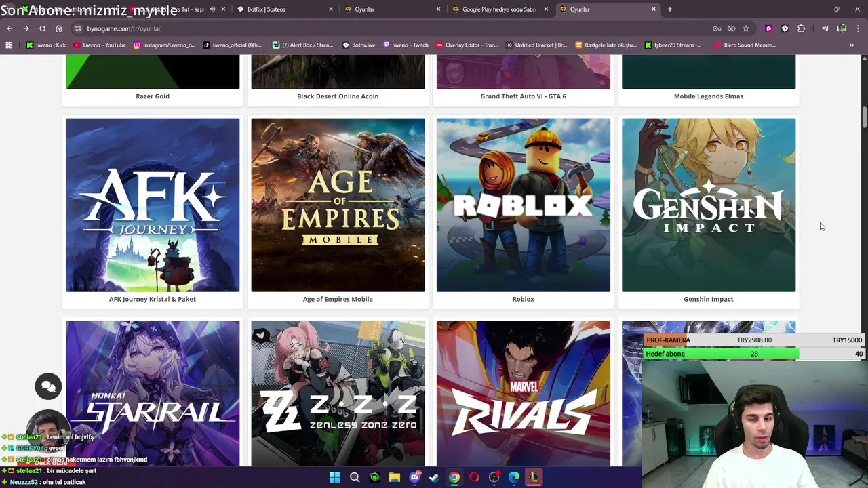Open League of Legends from the taskbar
Screen dimensions: 868x488
pyautogui.click(x=534, y=477)
